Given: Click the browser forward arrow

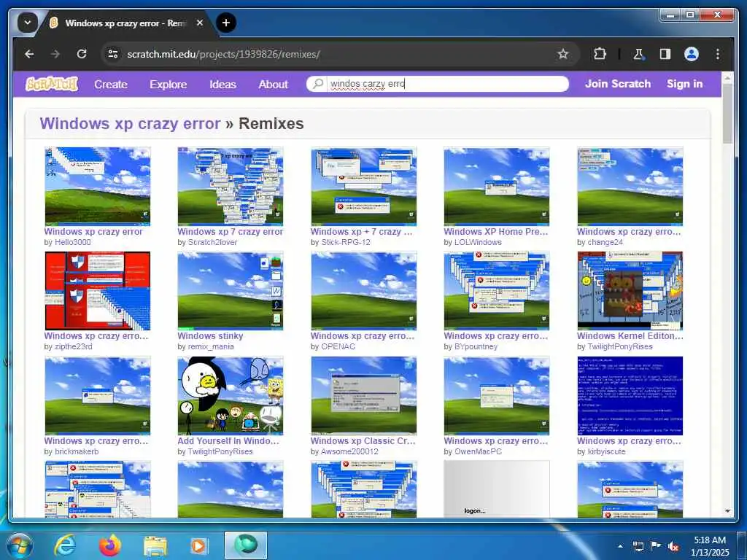Looking at the screenshot, I should click(55, 54).
